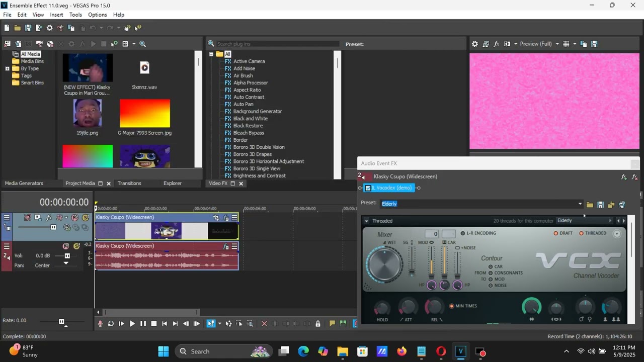Screen dimensions: 644x362
Task: Select the CONSONANTS contour option
Action: click(x=491, y=273)
